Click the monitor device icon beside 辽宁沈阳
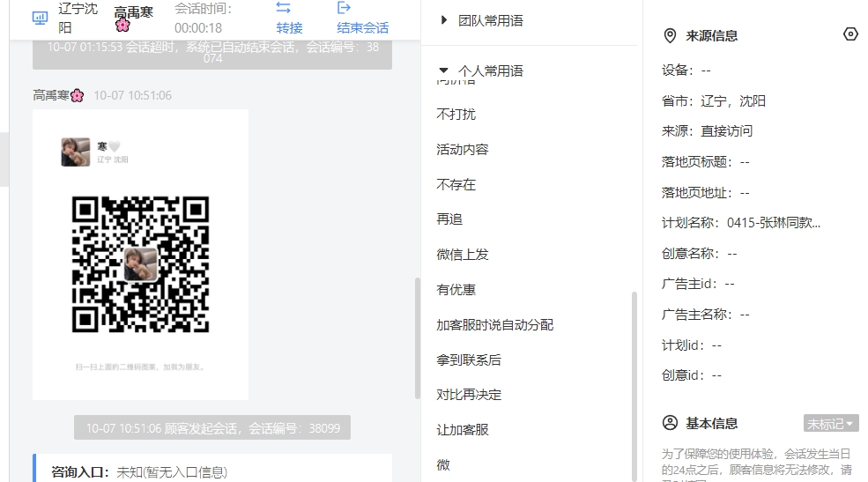 tap(40, 19)
